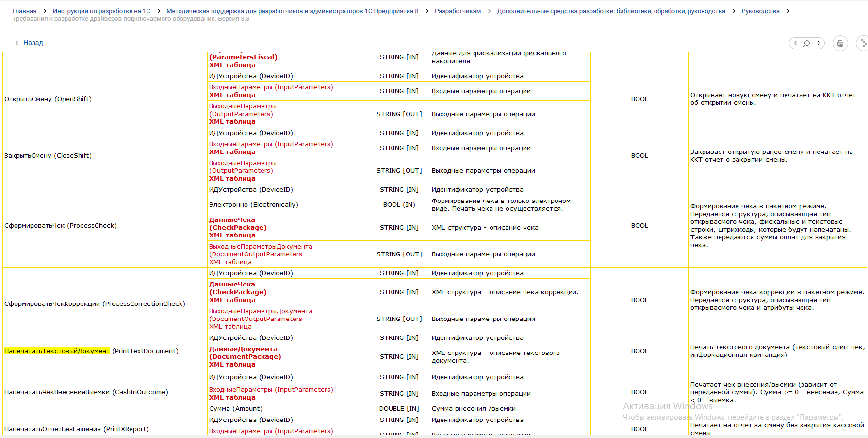Select СформироватьЧекКоррекции (ProcessCorrectionCheck) method name
868x438 pixels.
(95, 304)
